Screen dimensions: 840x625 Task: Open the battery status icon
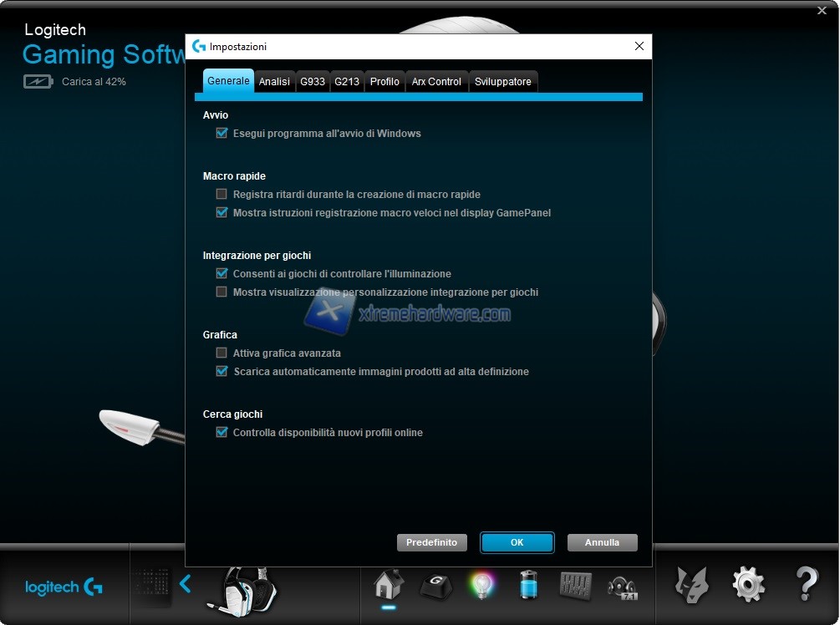click(x=528, y=584)
